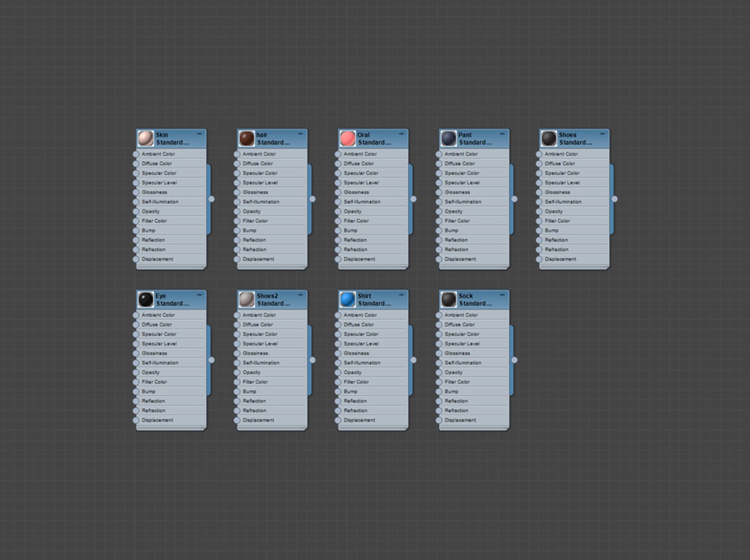Click Sock node Bump input socket

point(439,391)
